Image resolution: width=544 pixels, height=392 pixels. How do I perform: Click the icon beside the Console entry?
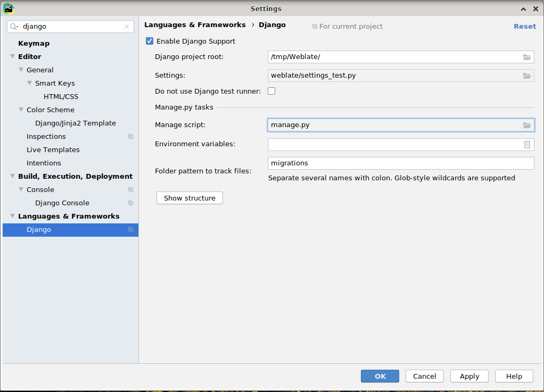coord(130,189)
